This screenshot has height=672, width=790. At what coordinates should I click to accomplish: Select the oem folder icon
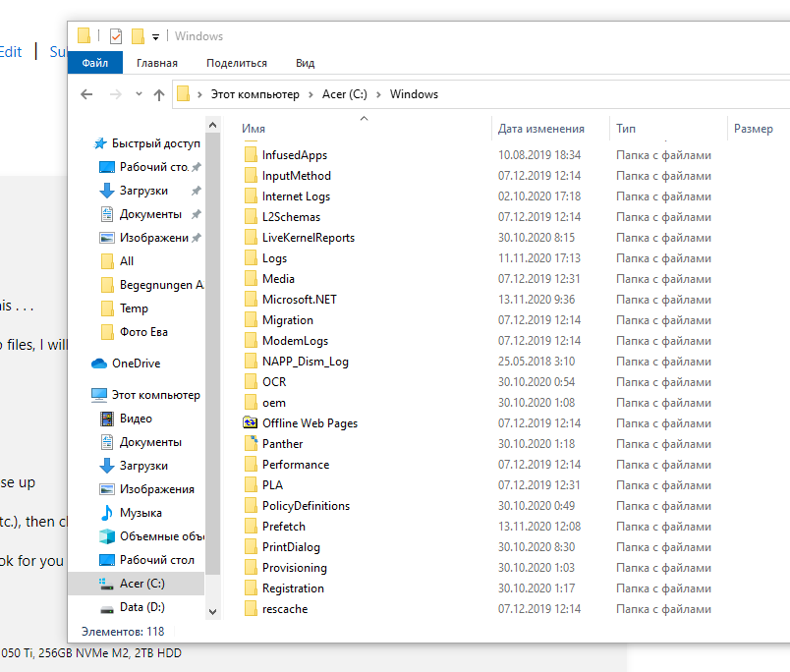pyautogui.click(x=251, y=403)
